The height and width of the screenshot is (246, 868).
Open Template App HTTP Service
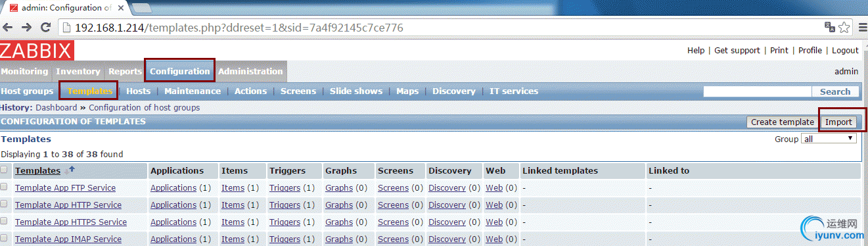(x=68, y=205)
